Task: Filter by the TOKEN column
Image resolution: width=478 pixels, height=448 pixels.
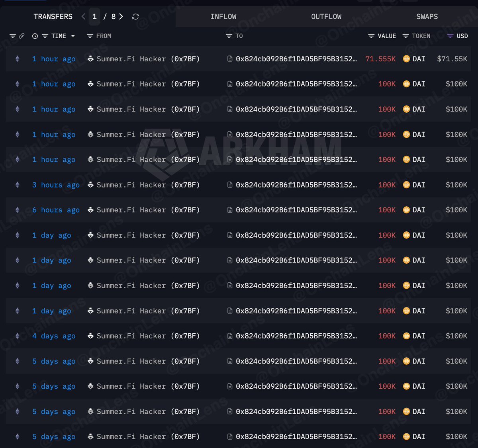Action: [406, 36]
